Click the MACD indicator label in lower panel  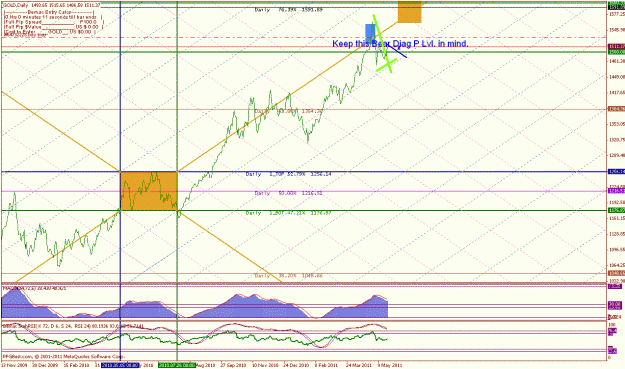[x=34, y=287]
